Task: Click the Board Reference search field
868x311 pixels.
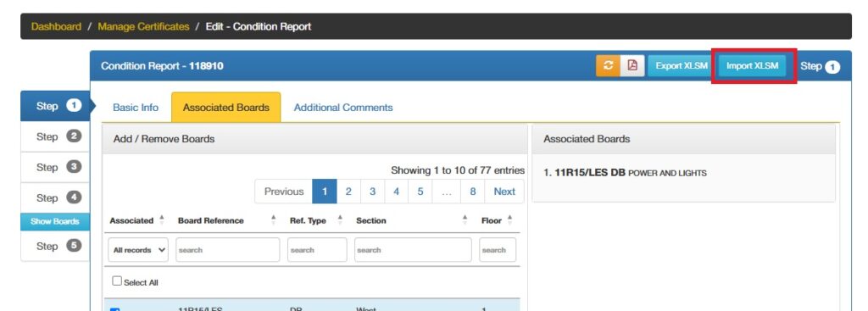Action: pyautogui.click(x=227, y=250)
